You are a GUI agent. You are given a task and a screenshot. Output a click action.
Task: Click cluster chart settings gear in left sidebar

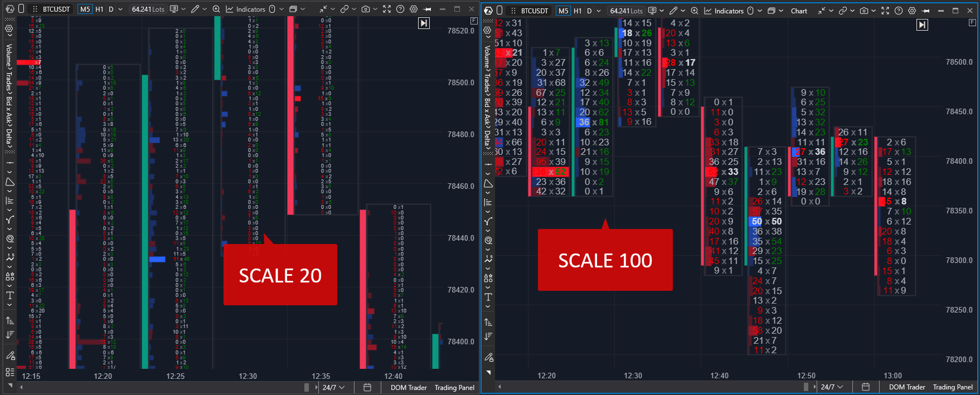click(9, 28)
